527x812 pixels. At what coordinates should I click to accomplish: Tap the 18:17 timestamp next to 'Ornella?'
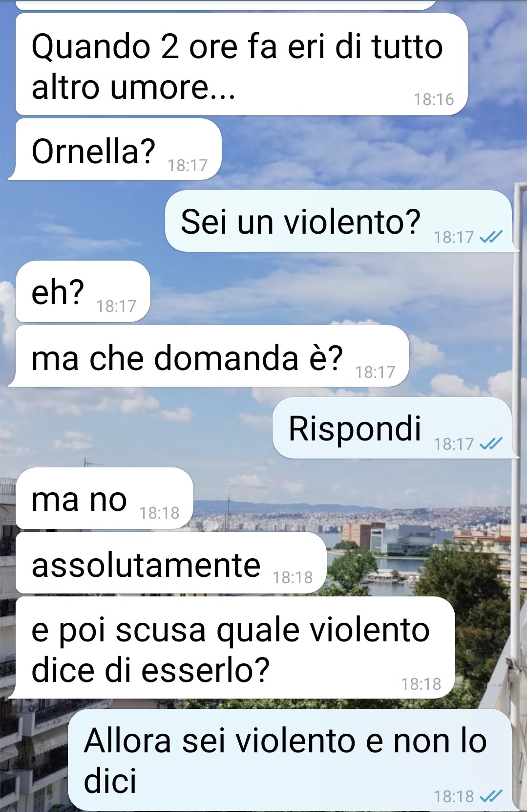(188, 166)
